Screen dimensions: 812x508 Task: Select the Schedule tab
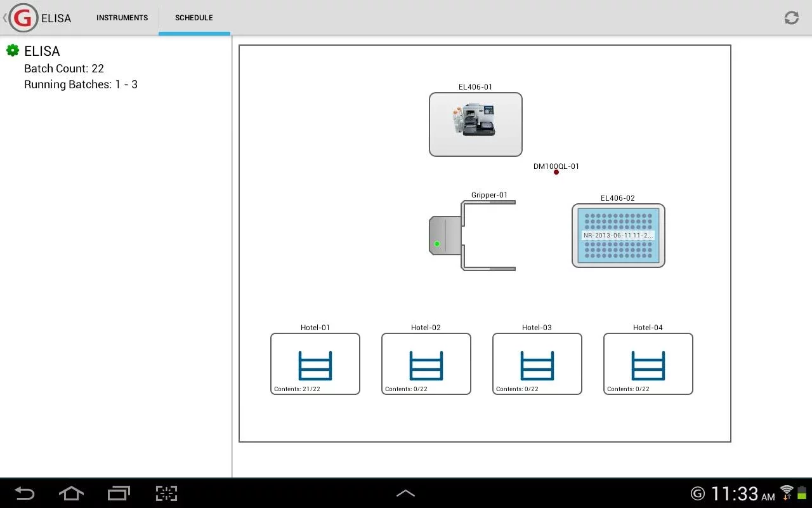194,18
